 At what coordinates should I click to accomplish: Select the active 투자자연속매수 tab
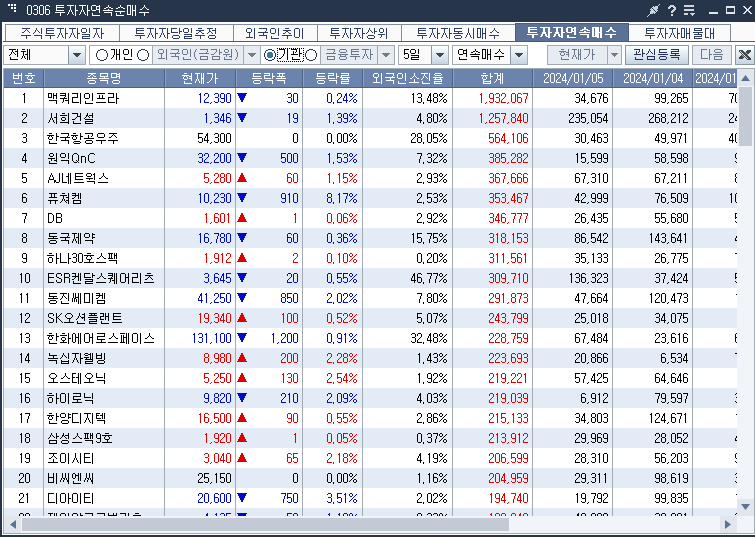pyautogui.click(x=572, y=32)
